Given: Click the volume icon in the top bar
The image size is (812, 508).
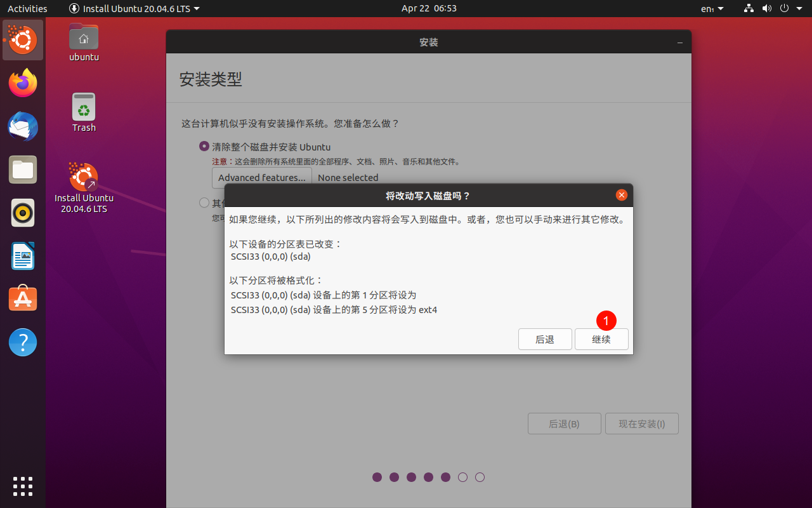Looking at the screenshot, I should click(x=766, y=8).
